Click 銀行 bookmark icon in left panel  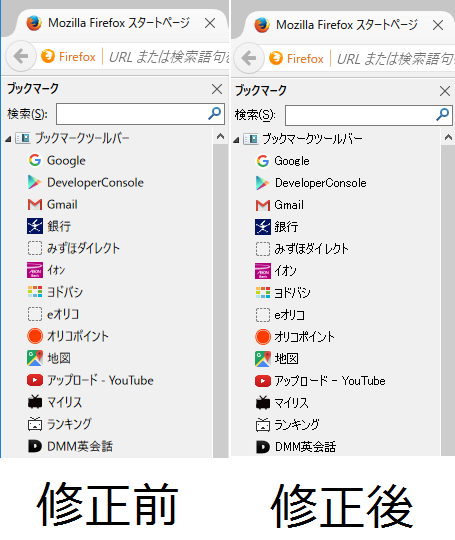click(x=35, y=226)
